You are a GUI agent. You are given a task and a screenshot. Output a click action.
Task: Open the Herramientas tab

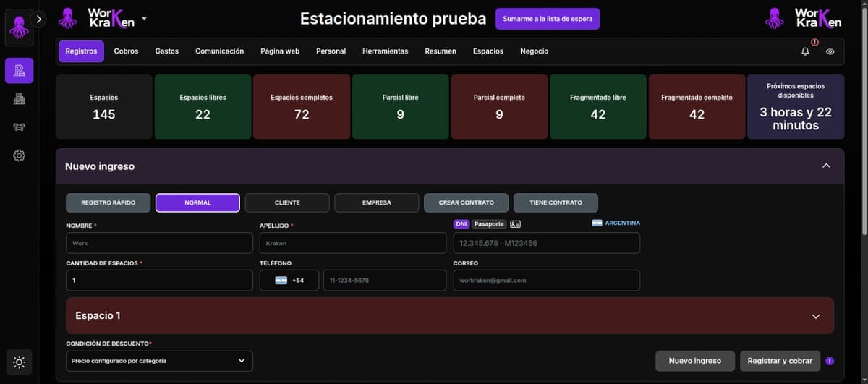point(385,51)
